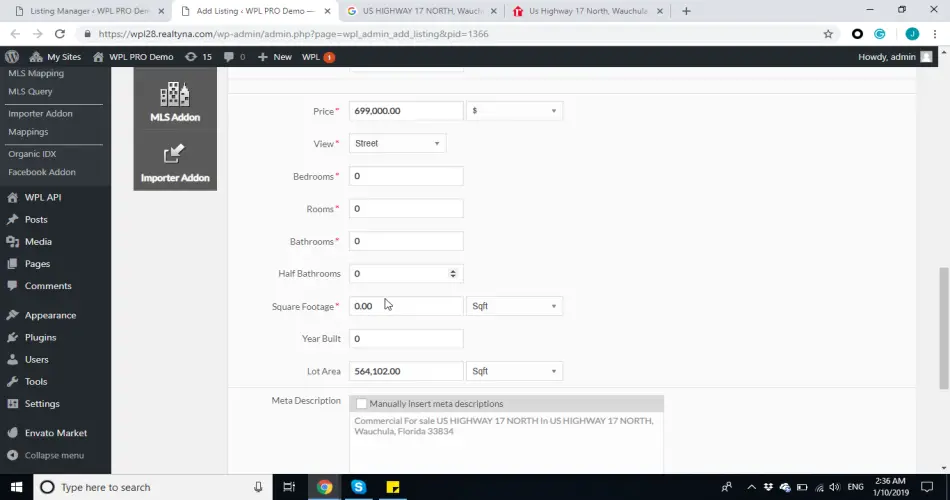Open the Importer Addon icon tab
Viewport: 950px width, 500px height.
click(x=175, y=162)
